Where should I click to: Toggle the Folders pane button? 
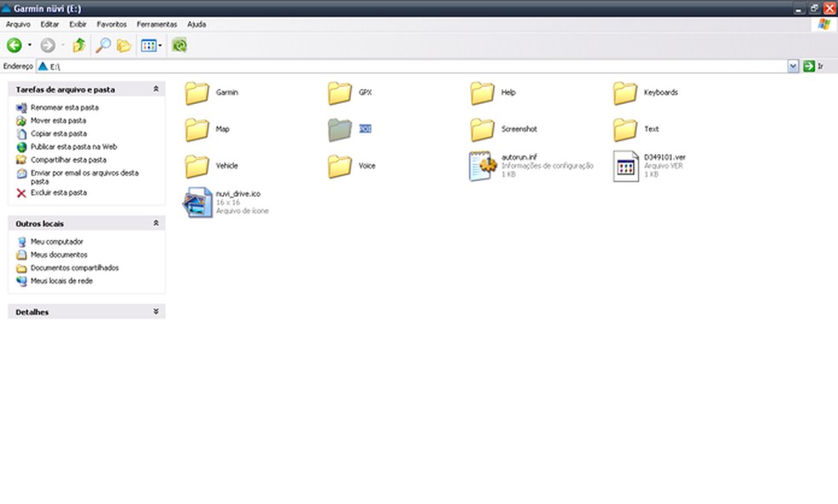tap(124, 45)
